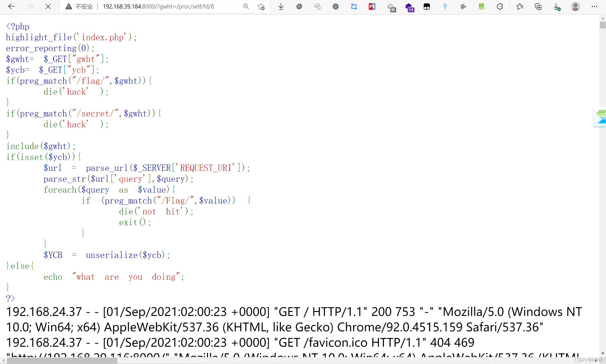Click the Tampermonkey extension icon
The image size is (606, 364).
(427, 7)
